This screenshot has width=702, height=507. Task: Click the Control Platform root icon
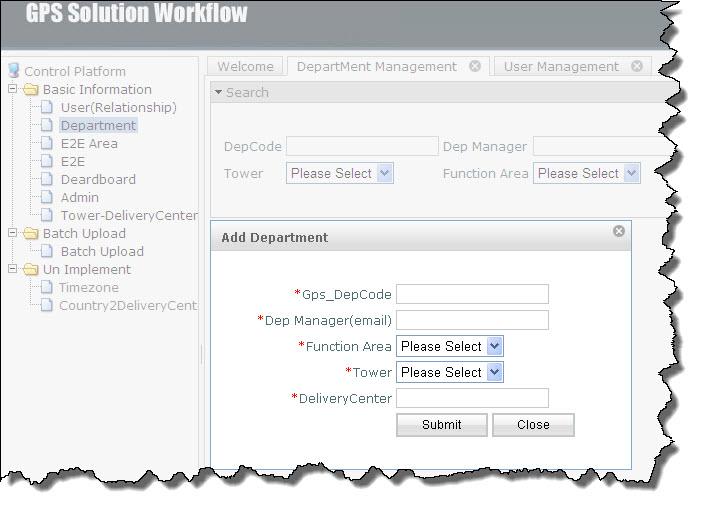coord(14,70)
